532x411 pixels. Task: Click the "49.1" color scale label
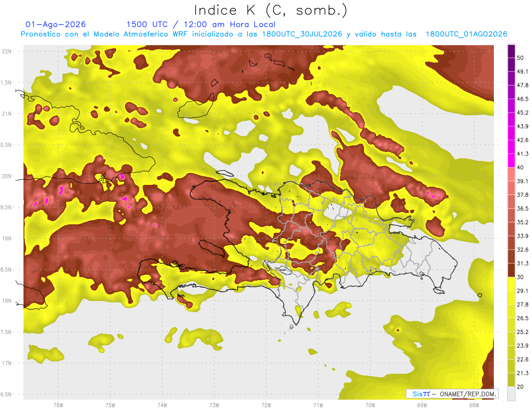(523, 71)
